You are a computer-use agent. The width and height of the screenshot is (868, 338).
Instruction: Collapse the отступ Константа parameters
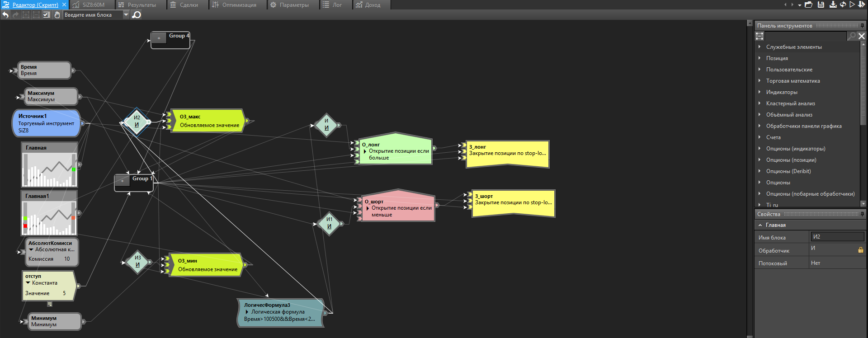(28, 283)
